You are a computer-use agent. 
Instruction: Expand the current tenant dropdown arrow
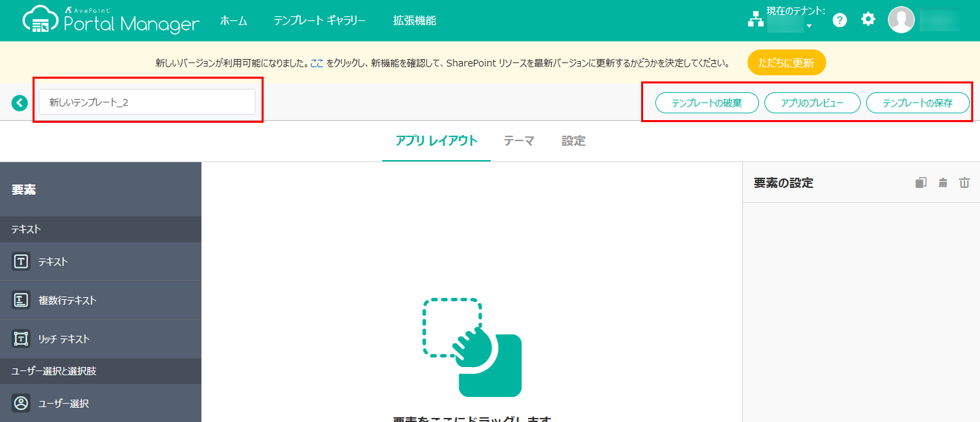tap(809, 26)
